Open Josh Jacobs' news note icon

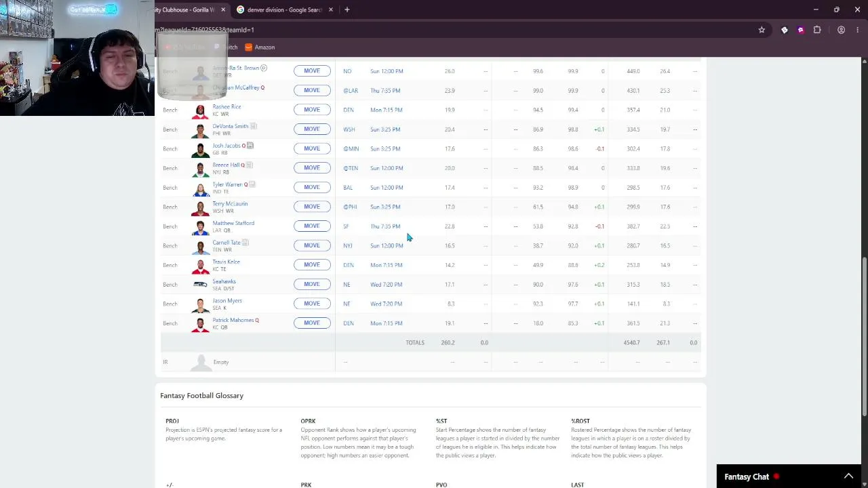[x=250, y=146]
